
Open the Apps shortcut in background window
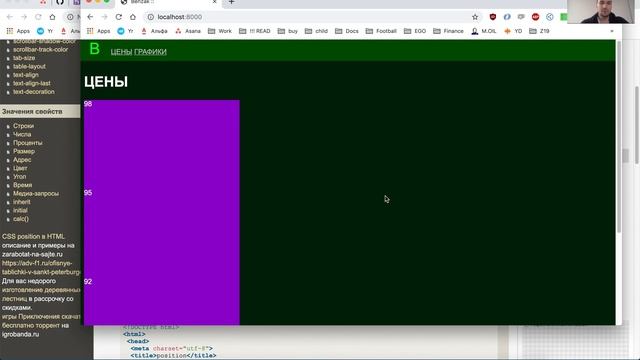[x=18, y=31]
